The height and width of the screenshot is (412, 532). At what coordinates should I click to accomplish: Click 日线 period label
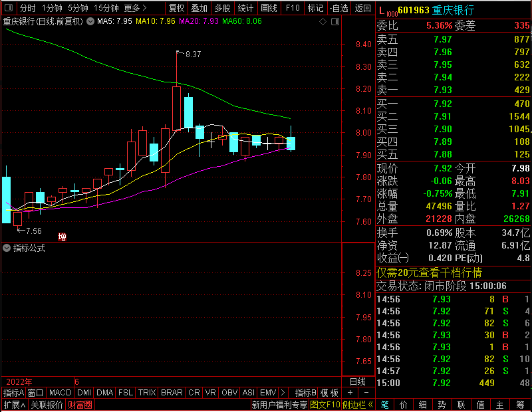(358, 382)
